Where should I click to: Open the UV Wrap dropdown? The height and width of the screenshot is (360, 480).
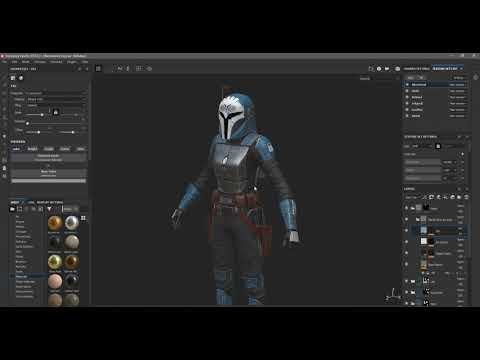click(56, 105)
